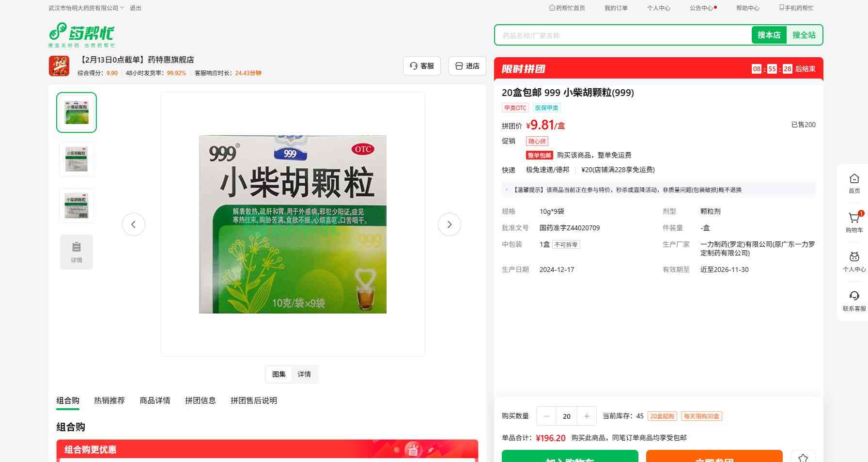Switch to the 热销推荐 tab
The width and height of the screenshot is (868, 462).
coord(109,400)
